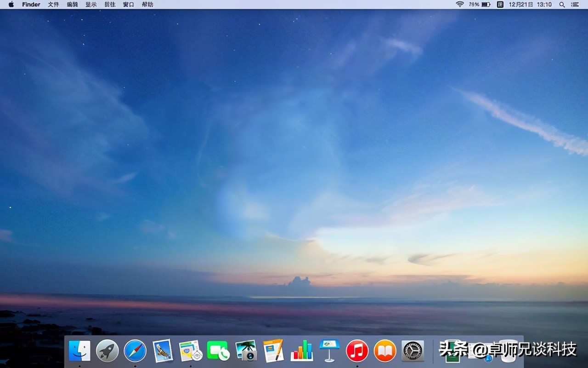Launch FaceTime from the Dock

tap(218, 351)
